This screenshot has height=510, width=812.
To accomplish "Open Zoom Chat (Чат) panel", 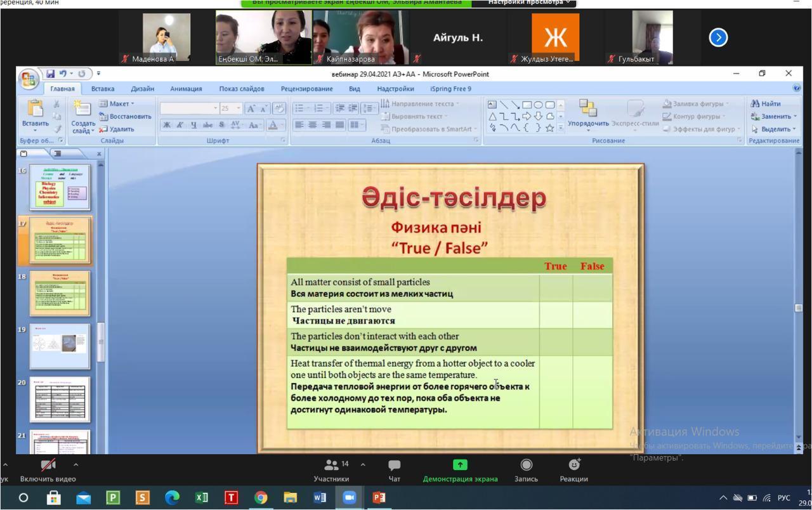I will coord(394,470).
